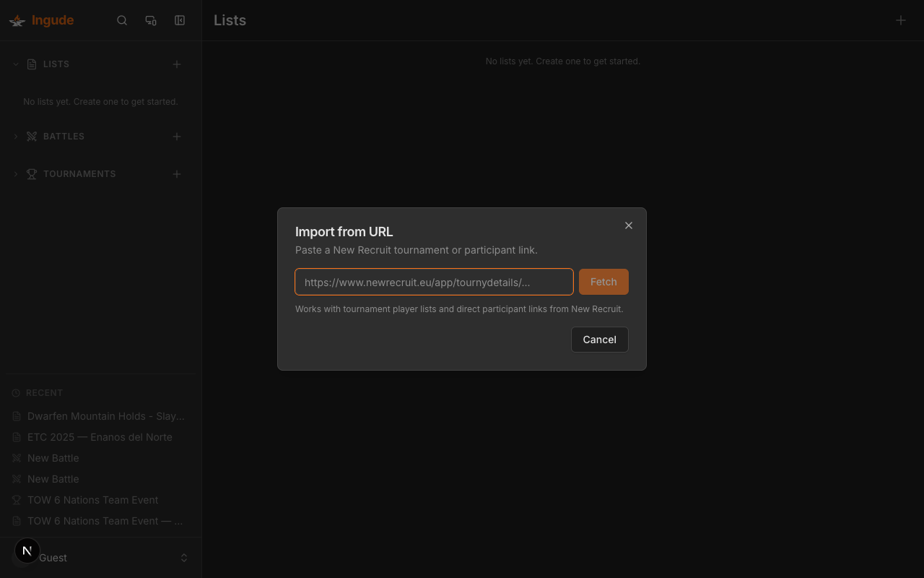Image resolution: width=924 pixels, height=578 pixels.
Task: Open the Guest account switcher
Action: 184,557
